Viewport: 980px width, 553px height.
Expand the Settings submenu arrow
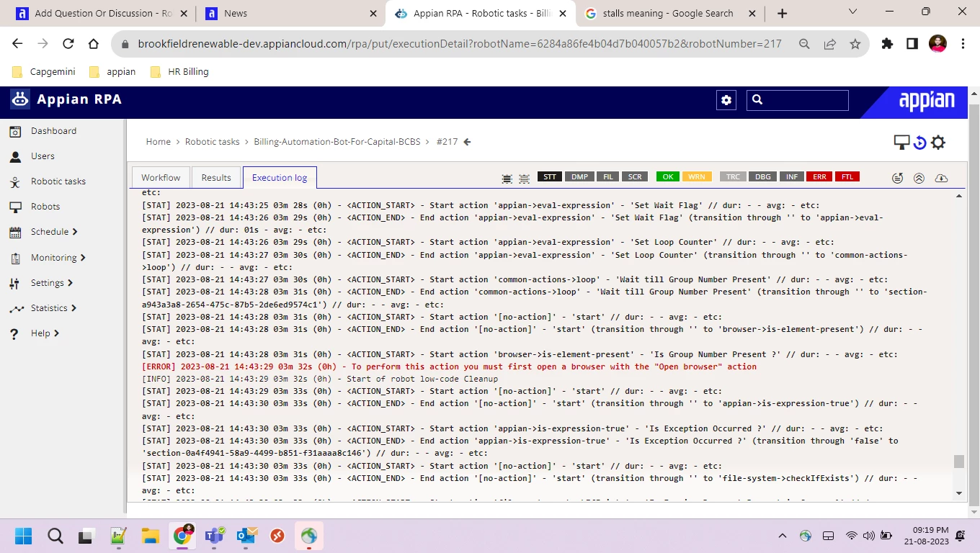coord(70,283)
